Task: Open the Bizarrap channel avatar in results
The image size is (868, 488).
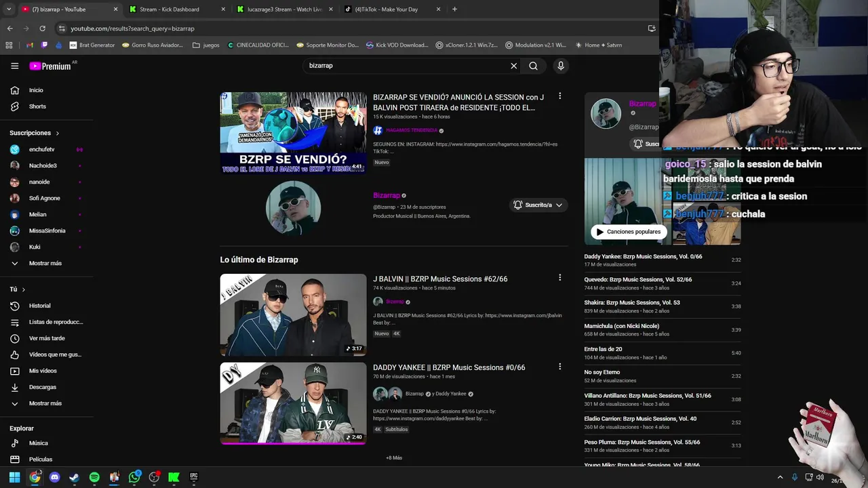Action: click(293, 207)
